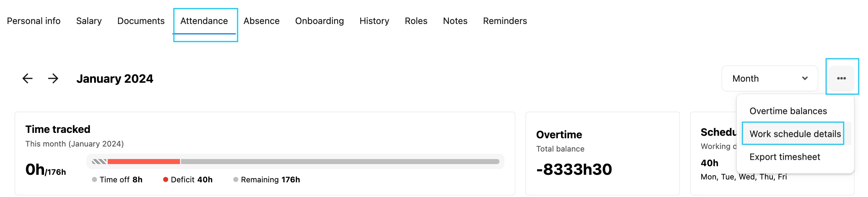Image resolution: width=868 pixels, height=197 pixels.
Task: Go to next month with right arrow
Action: [x=53, y=78]
